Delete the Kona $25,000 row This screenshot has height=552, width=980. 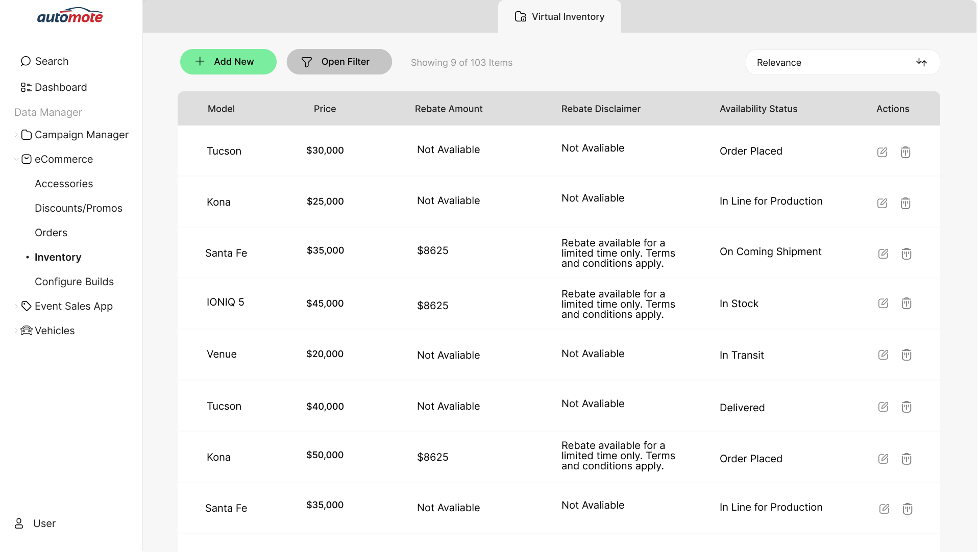[906, 203]
